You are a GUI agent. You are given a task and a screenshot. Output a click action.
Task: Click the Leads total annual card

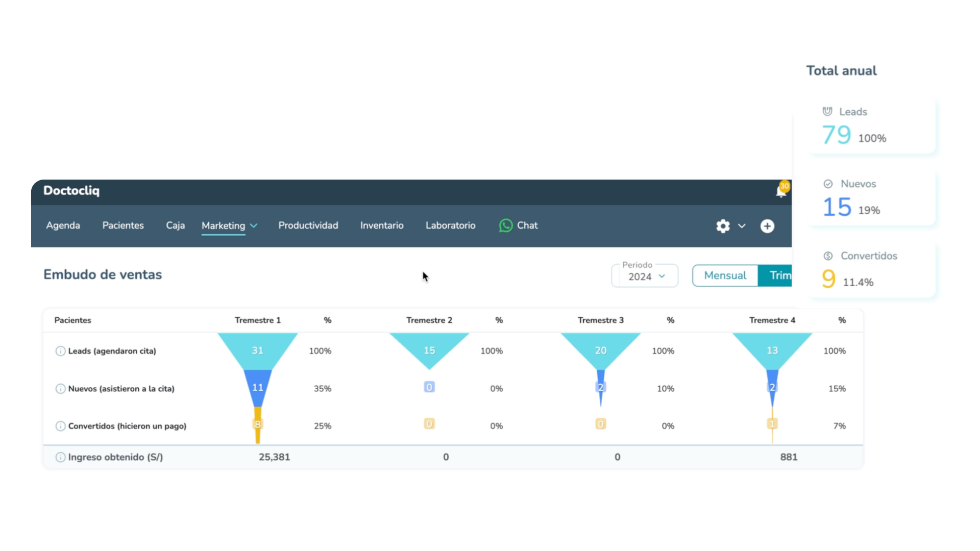(x=871, y=126)
